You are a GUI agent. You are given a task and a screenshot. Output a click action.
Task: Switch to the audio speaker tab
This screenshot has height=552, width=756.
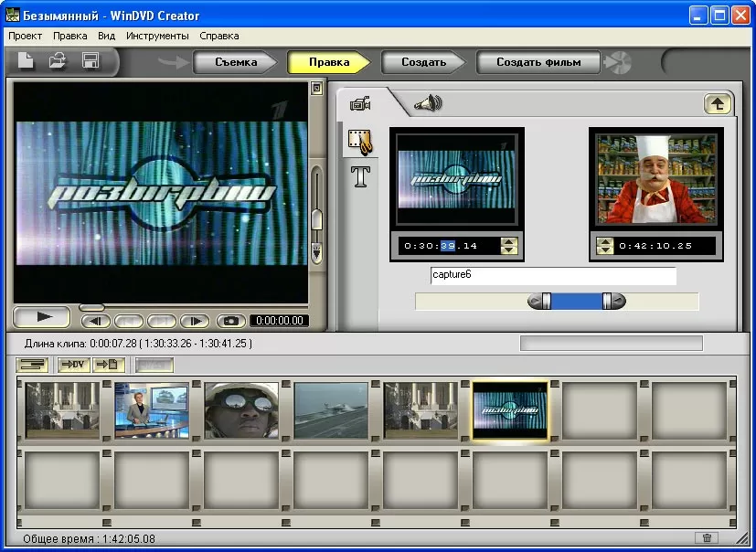click(x=427, y=103)
